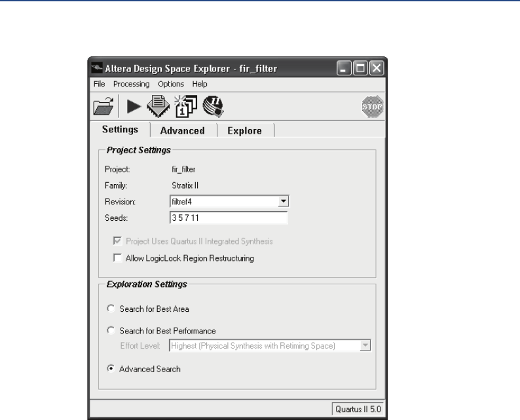Click the app icon in the title bar
Image resolution: width=520 pixels, height=420 pixels.
[96, 69]
